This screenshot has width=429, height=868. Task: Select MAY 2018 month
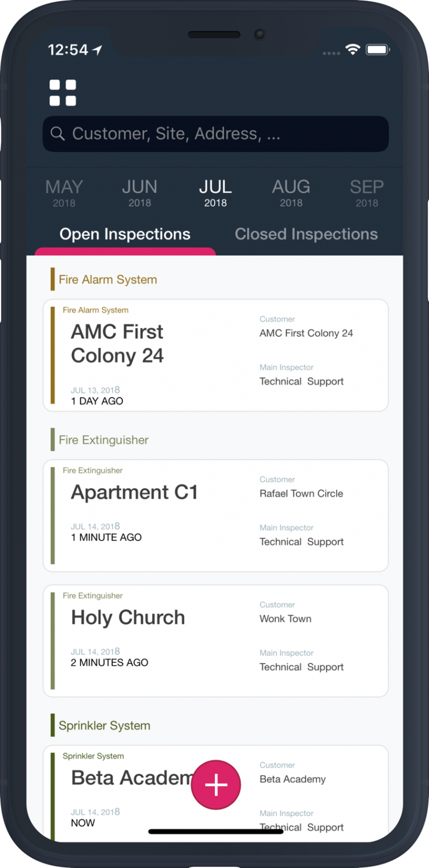[x=64, y=193]
